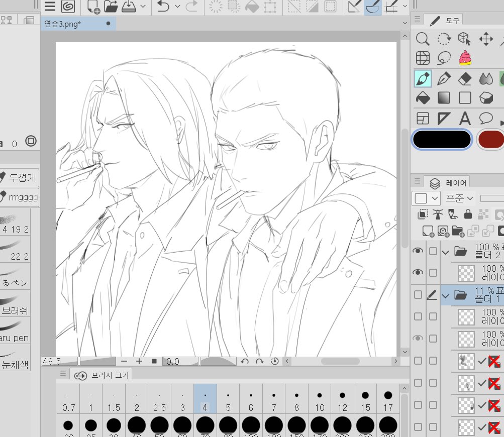Select the active Pen tool
The image size is (504, 437).
pyautogui.click(x=423, y=78)
